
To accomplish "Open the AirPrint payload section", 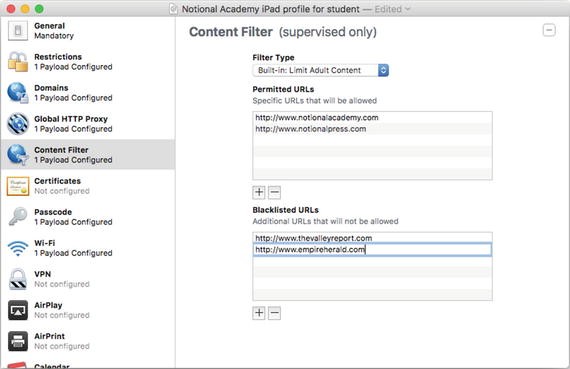I will pos(88,341).
